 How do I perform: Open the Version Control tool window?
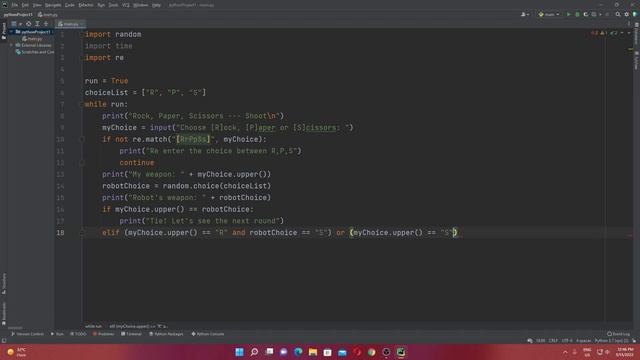(27, 334)
